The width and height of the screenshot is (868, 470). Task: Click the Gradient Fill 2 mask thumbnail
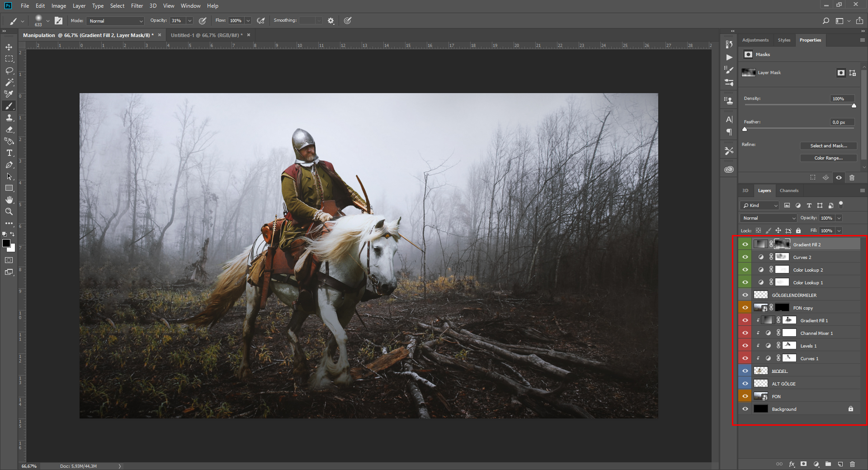pyautogui.click(x=782, y=244)
